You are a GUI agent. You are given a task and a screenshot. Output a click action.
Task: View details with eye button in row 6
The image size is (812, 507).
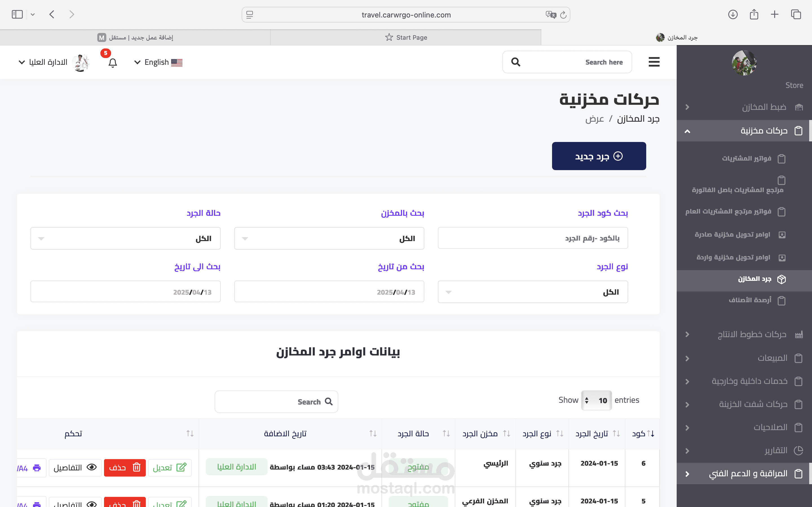click(x=75, y=468)
